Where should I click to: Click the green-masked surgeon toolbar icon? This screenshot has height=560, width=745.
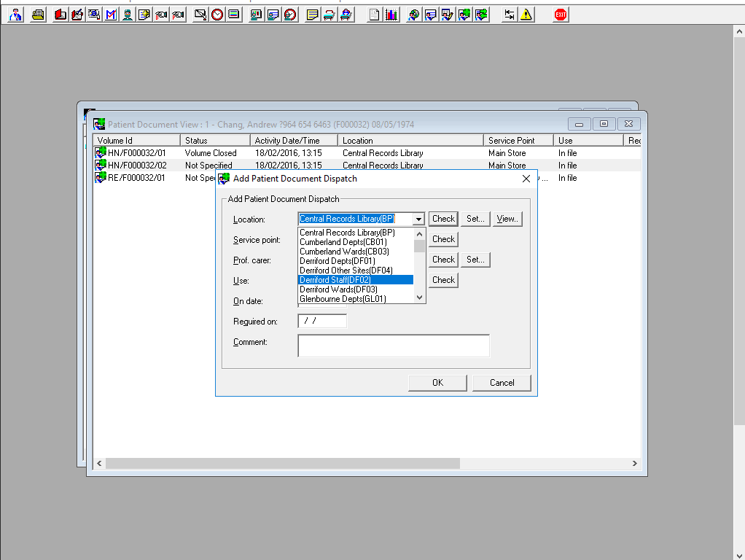128,15
